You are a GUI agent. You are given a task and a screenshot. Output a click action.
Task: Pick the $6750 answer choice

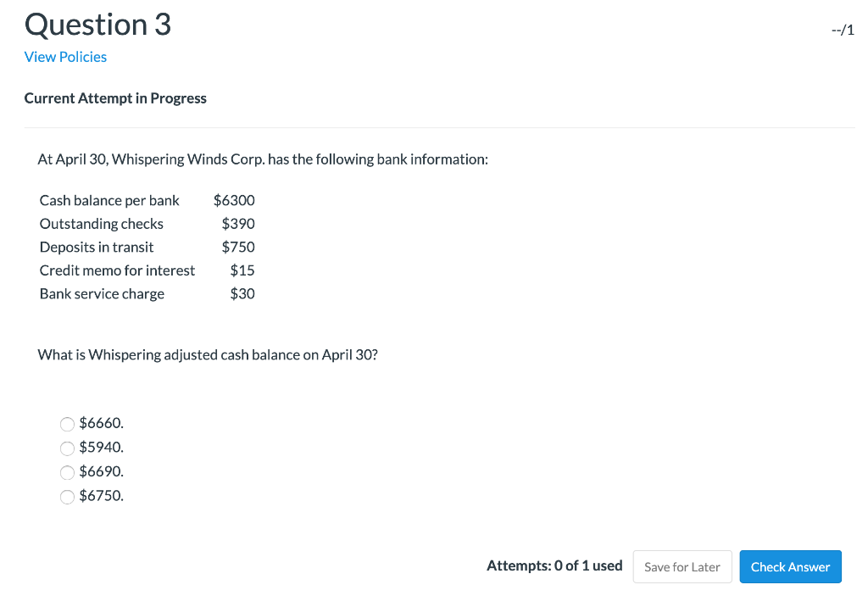tap(67, 497)
